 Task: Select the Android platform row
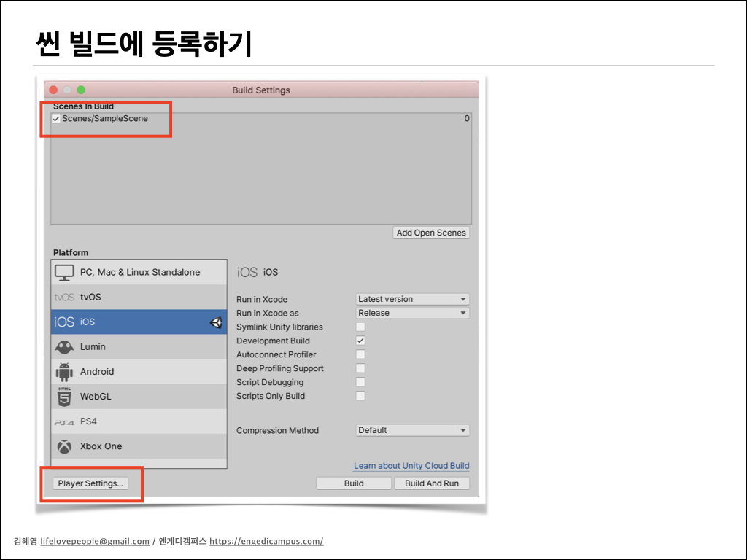click(139, 371)
